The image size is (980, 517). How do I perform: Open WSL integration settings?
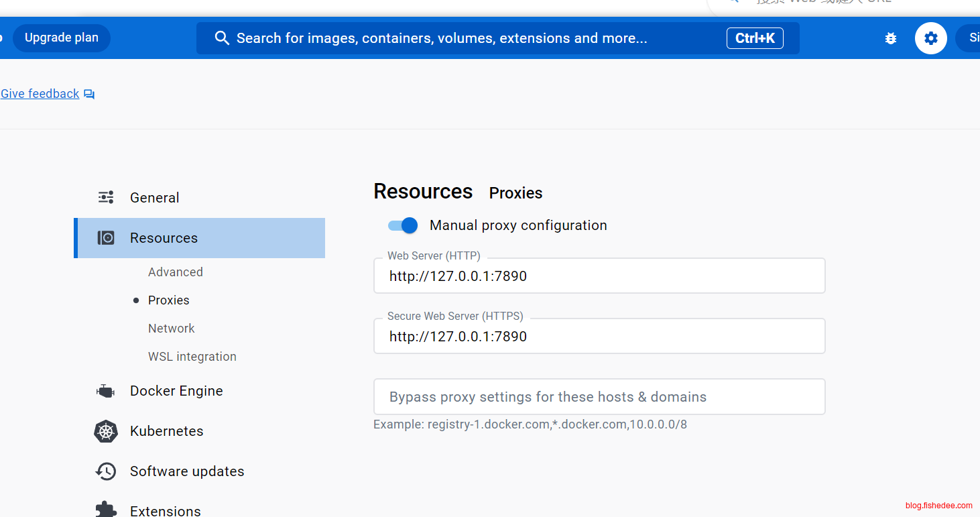click(192, 357)
